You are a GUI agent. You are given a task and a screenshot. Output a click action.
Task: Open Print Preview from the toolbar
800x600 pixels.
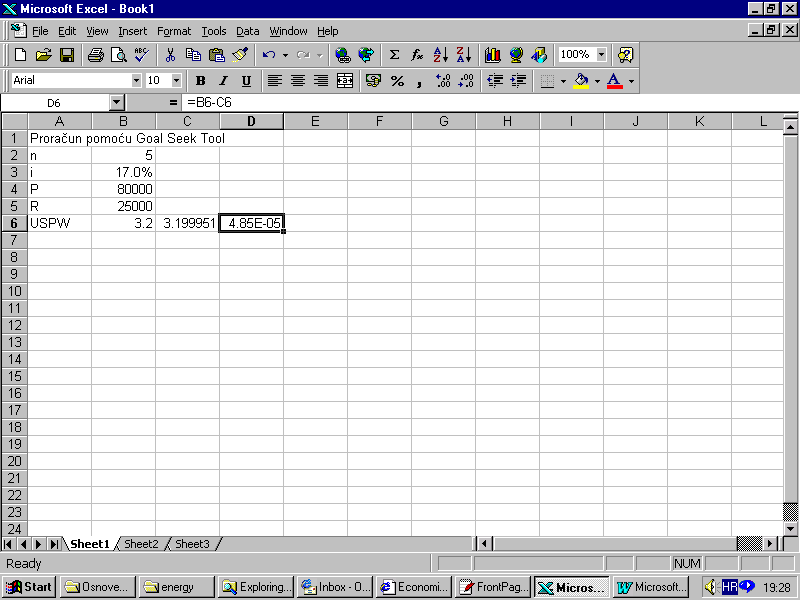(119, 55)
